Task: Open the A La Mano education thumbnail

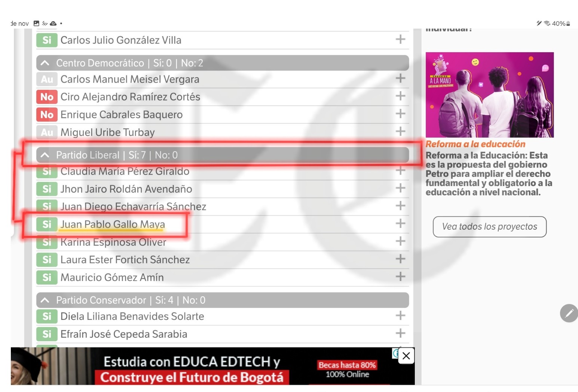Action: (489, 95)
